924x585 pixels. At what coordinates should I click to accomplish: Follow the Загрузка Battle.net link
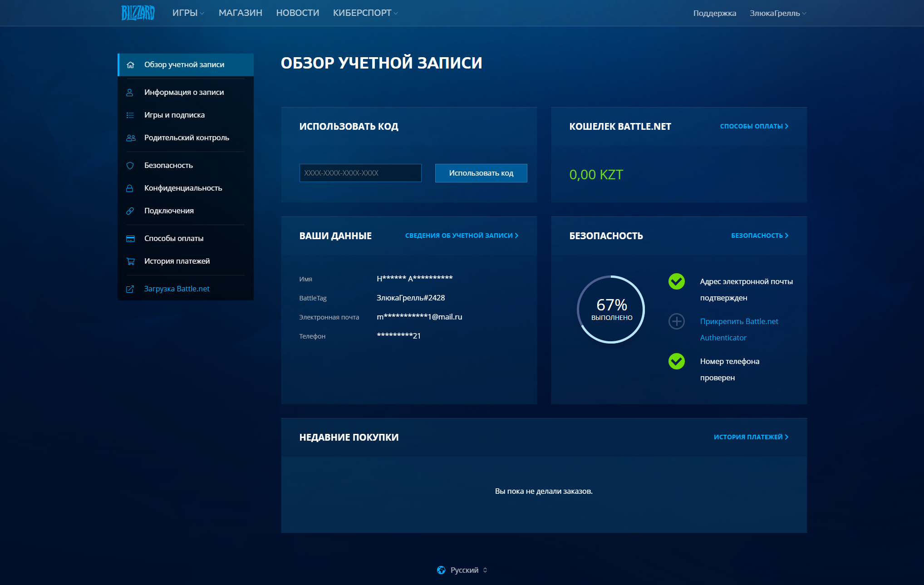click(x=186, y=289)
